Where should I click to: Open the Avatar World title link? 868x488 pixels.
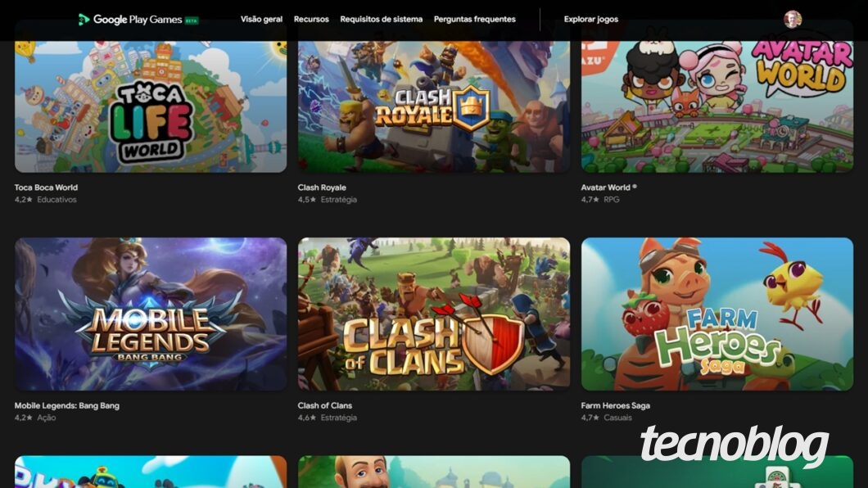click(x=608, y=188)
